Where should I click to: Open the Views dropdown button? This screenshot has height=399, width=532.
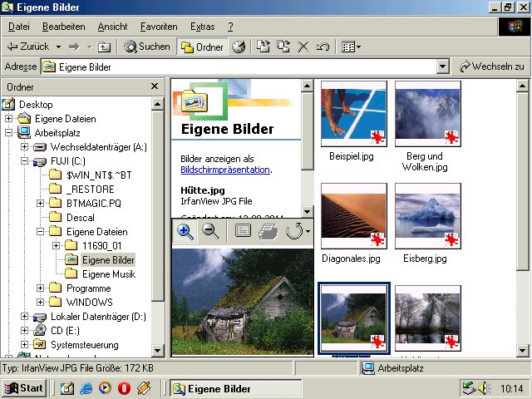(x=351, y=47)
